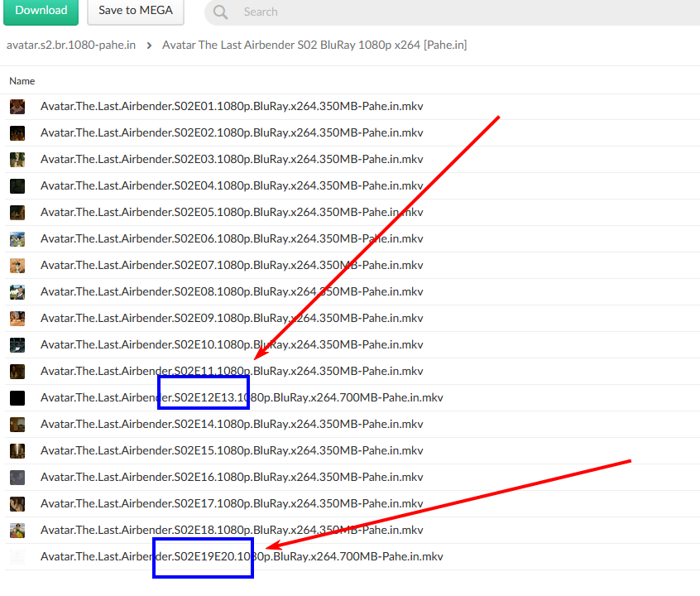
Task: Open the Avatar The Last Airbender S02 breadcrumb
Action: (x=314, y=46)
